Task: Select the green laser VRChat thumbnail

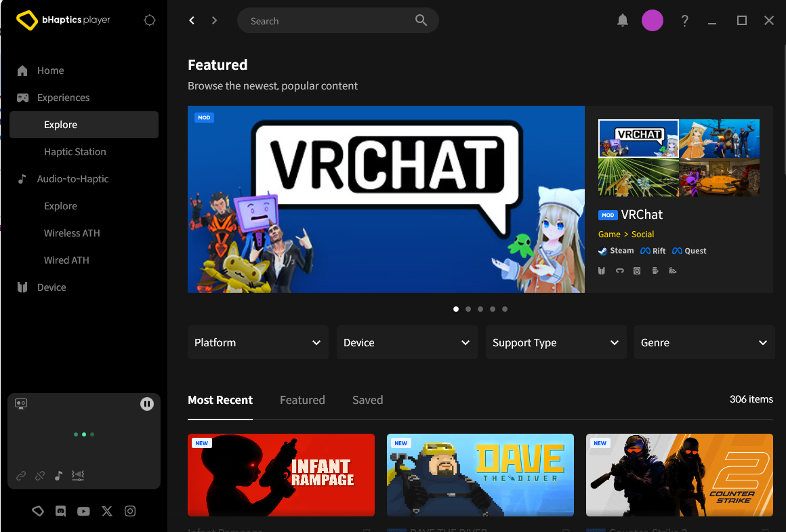Action: click(x=638, y=177)
